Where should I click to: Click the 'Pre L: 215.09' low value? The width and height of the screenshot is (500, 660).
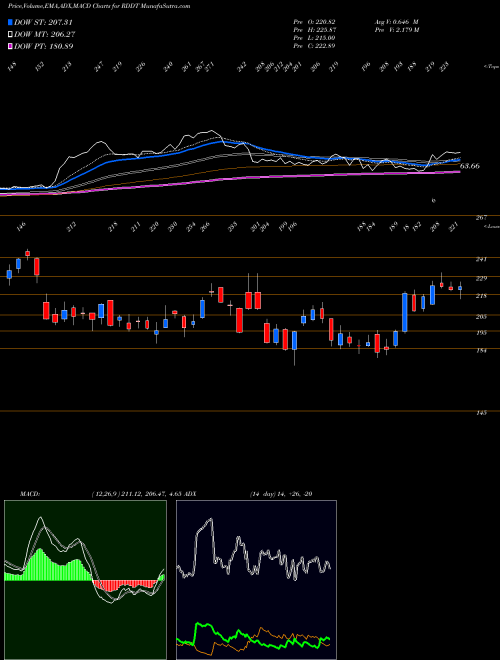[314, 38]
